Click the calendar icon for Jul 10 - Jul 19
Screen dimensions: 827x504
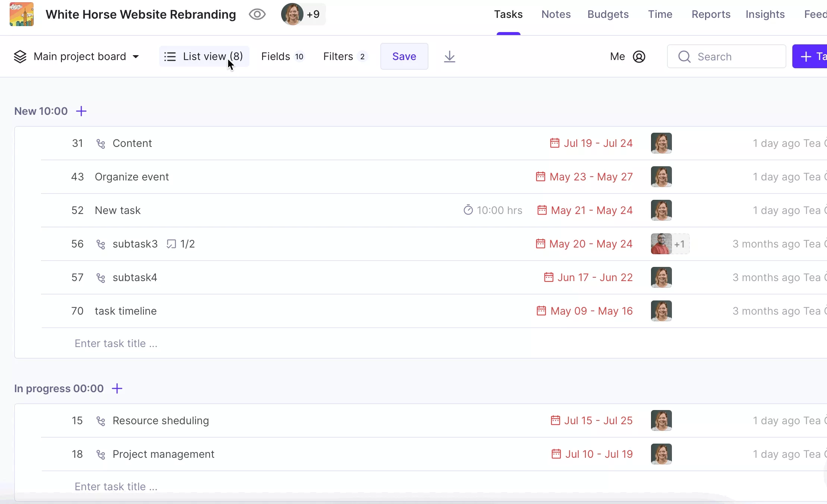pos(556,454)
